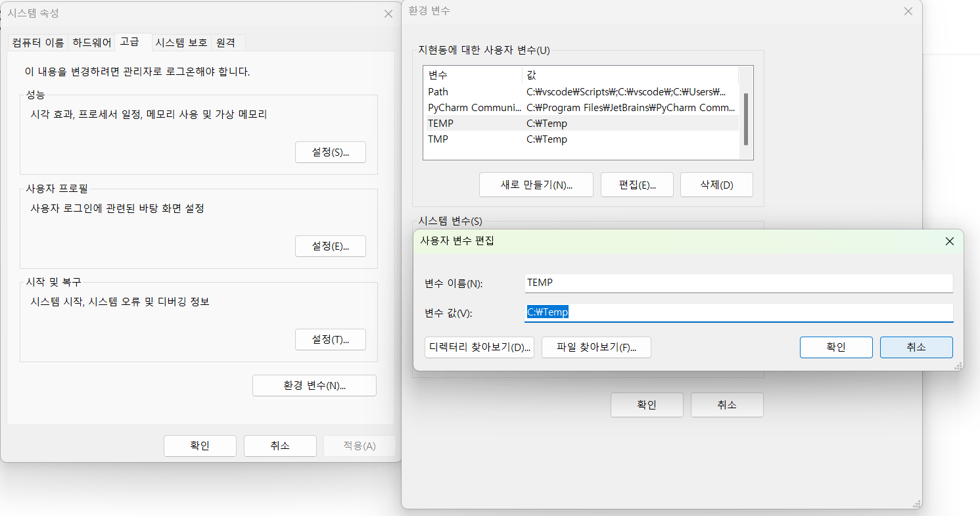Image resolution: width=980 pixels, height=516 pixels.
Task: Confirm 시스템 속성 window with 확인
Action: click(x=200, y=446)
